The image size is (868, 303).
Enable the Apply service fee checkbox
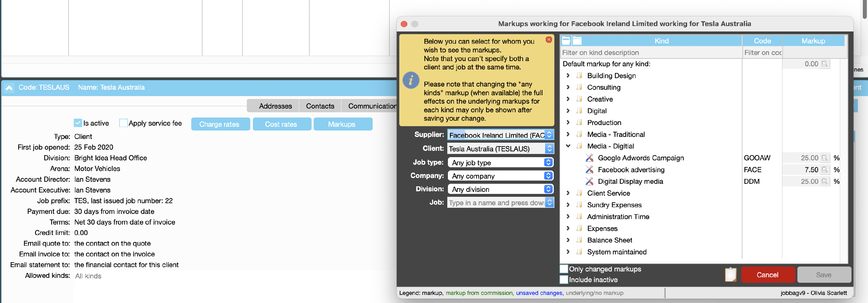pyautogui.click(x=123, y=123)
